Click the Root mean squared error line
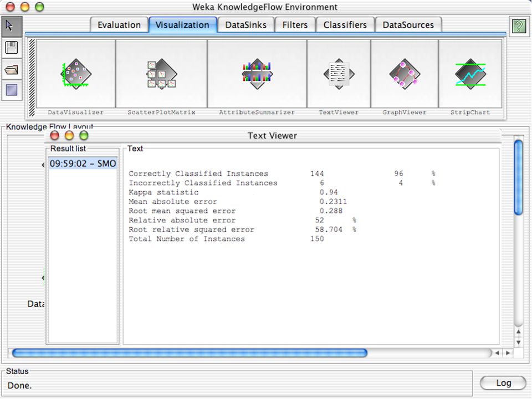 coord(236,211)
